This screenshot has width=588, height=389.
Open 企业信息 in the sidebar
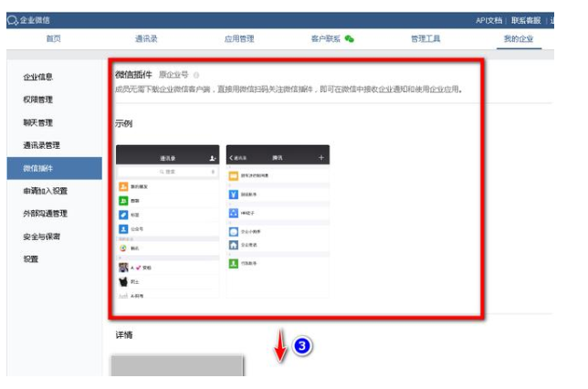tap(37, 77)
